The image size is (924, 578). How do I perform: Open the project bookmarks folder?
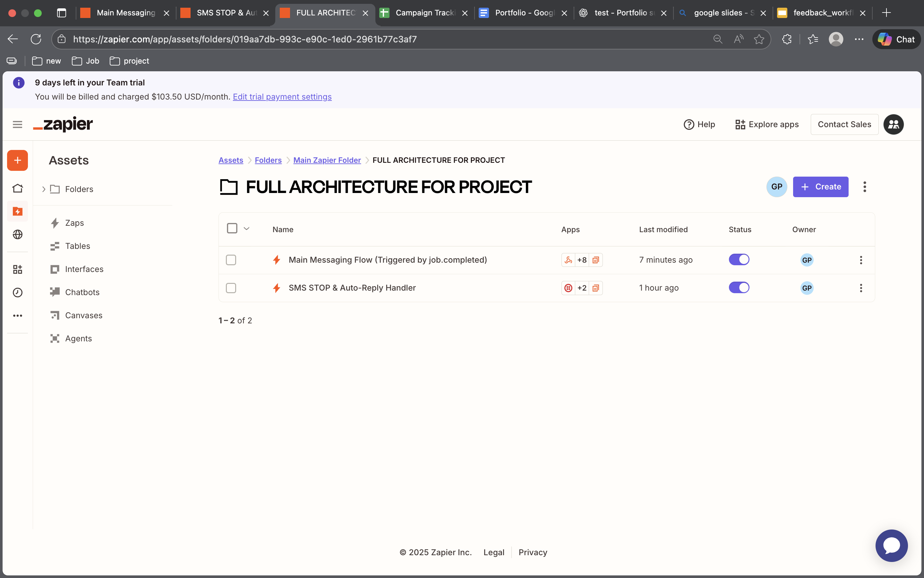(129, 61)
